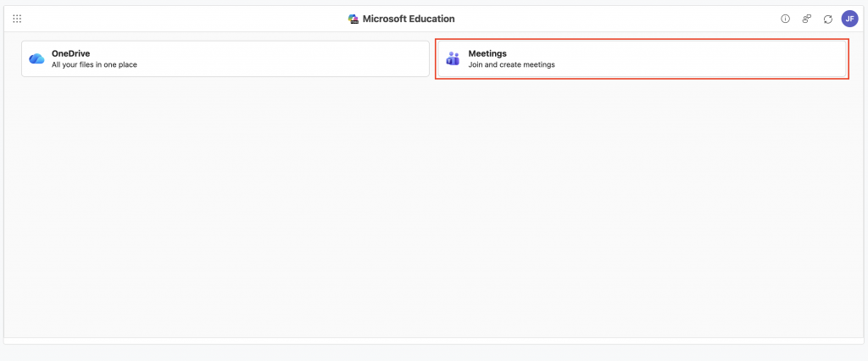
Task: Click the linked accounts icon beside info
Action: 806,19
